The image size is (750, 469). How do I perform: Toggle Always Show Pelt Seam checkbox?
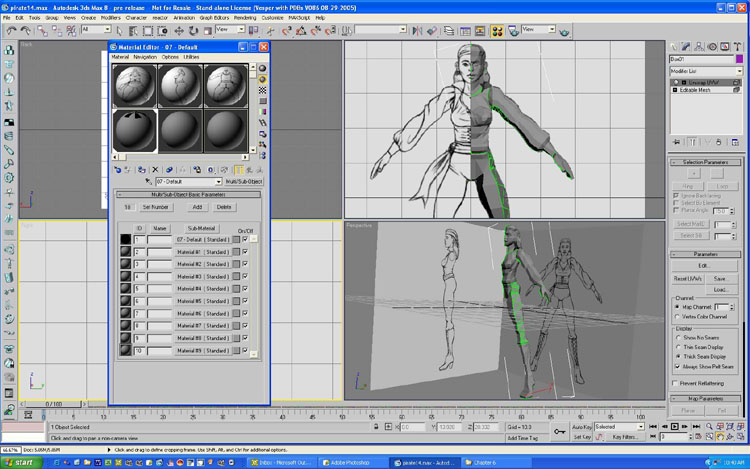(677, 366)
